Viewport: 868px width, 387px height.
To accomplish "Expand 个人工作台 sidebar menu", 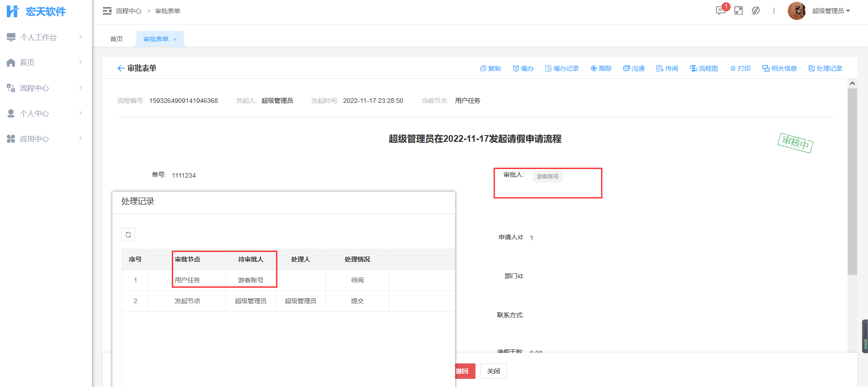I will (45, 37).
